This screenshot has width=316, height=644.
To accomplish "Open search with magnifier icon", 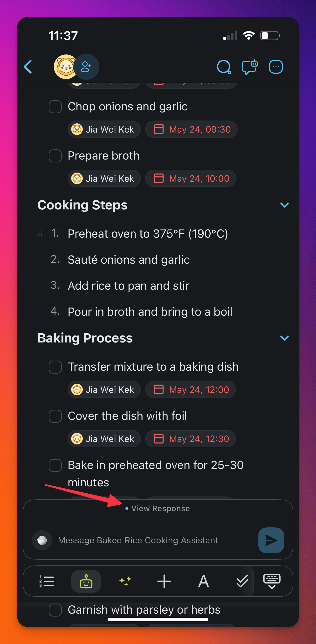I will 223,67.
